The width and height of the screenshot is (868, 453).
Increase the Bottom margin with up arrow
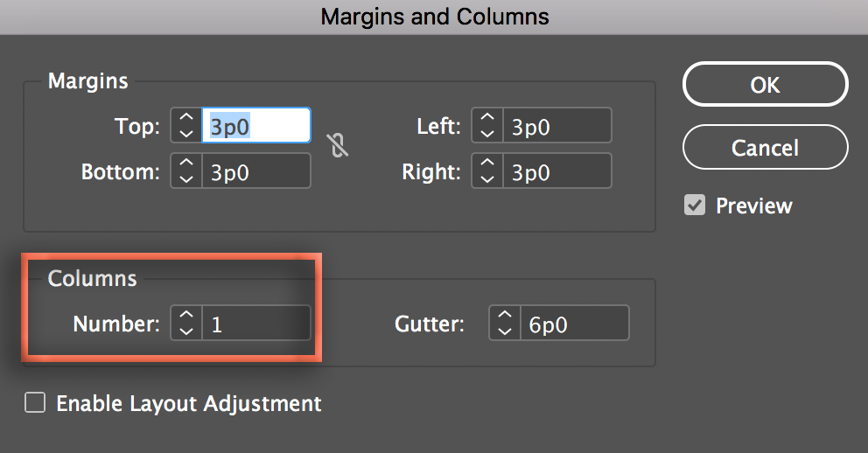[185, 164]
